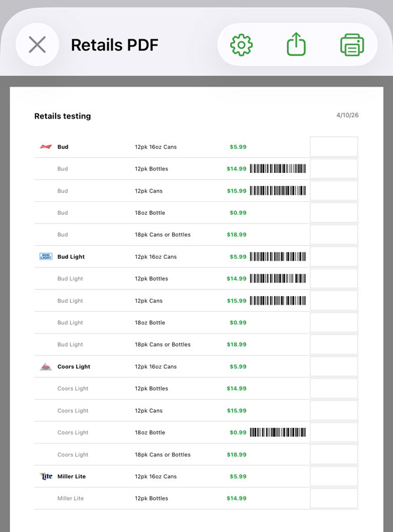Click empty box in Bud 12pk Bottles row
393x532 pixels.
click(334, 168)
